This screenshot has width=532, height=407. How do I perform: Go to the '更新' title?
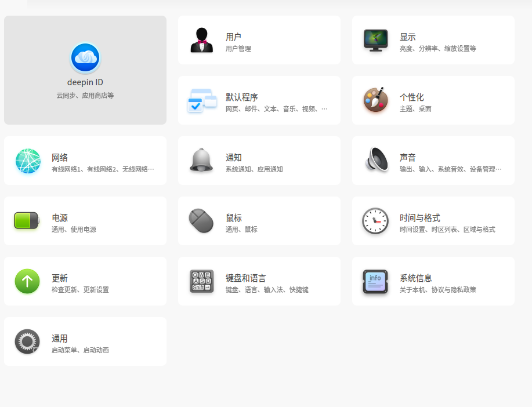(x=60, y=278)
